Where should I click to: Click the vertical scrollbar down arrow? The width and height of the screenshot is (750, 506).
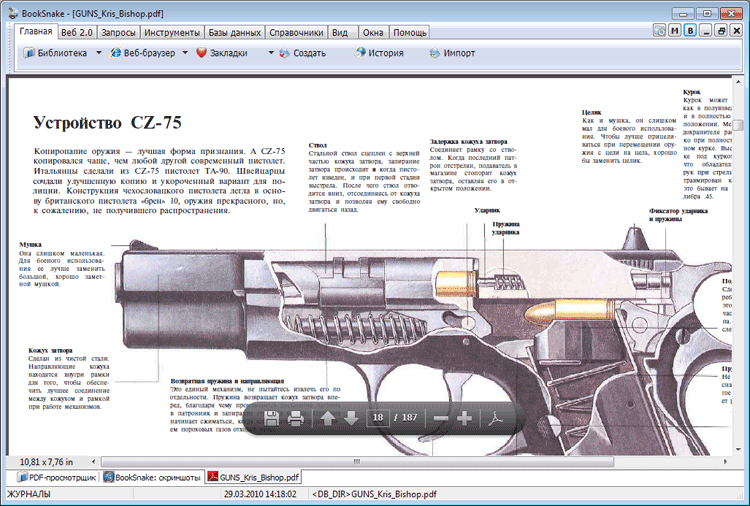click(739, 449)
